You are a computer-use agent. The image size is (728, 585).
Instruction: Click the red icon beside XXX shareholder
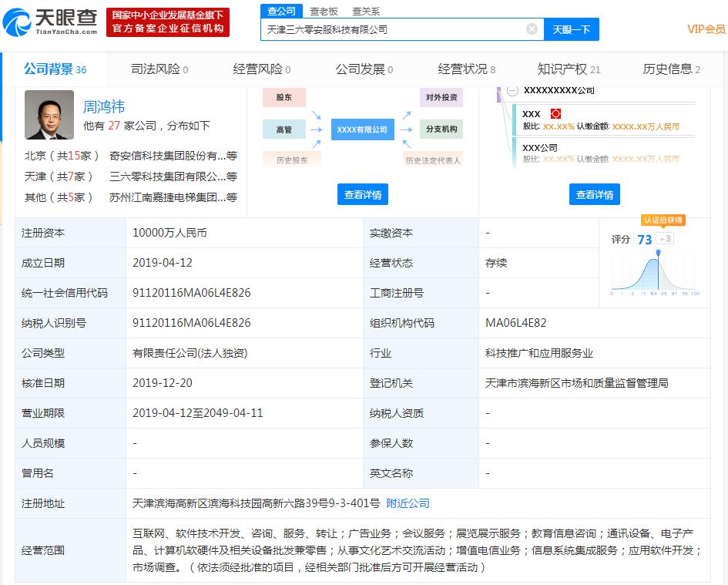click(555, 114)
